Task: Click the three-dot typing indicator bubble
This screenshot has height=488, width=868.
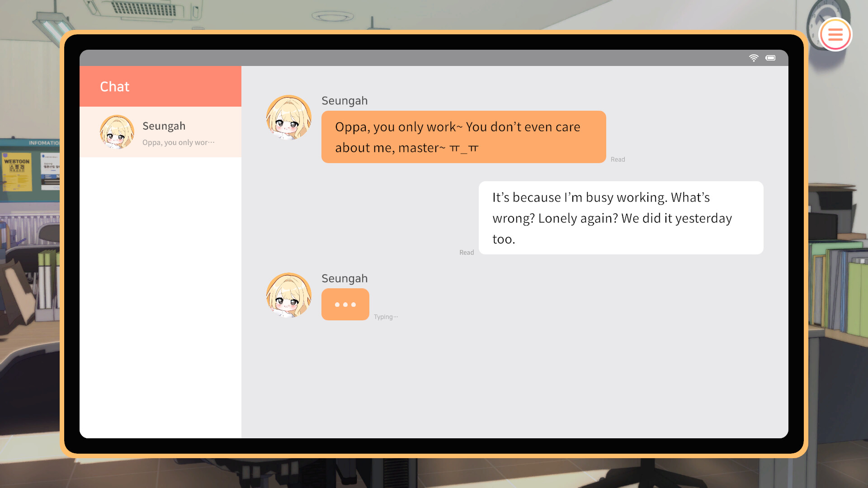Action: pos(345,304)
